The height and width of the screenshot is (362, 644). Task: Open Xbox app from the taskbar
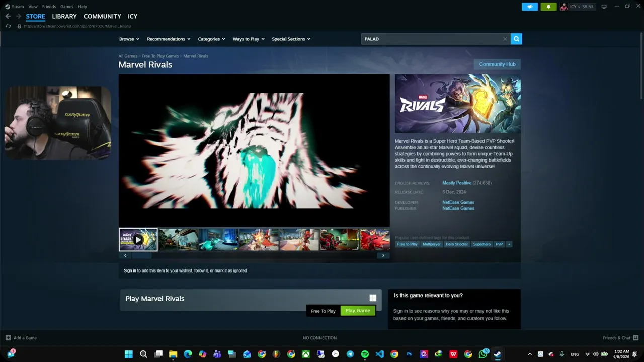coord(306,354)
